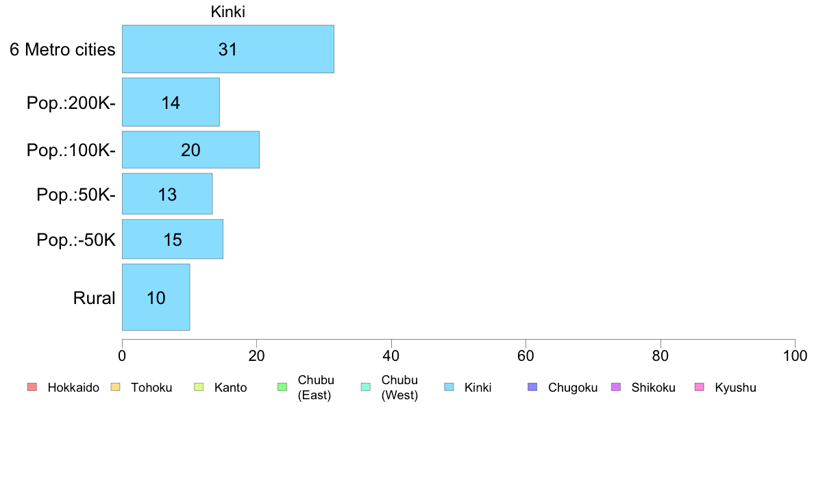The height and width of the screenshot is (504, 814).
Task: Click the Chubu (West) teal legend swatch
Action: 365,387
